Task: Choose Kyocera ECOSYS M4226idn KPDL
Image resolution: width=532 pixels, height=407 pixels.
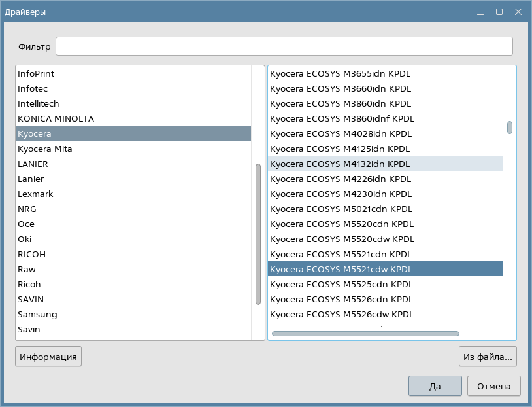Action: (x=385, y=179)
